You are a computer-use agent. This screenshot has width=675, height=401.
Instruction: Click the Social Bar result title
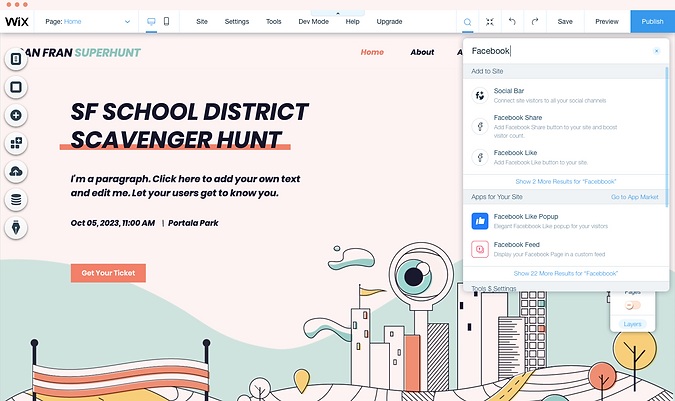tap(508, 91)
